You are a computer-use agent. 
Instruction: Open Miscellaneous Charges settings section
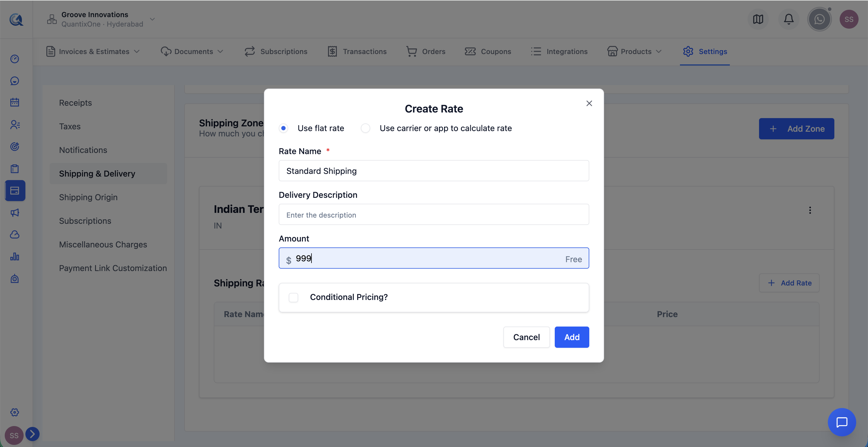pyautogui.click(x=103, y=244)
